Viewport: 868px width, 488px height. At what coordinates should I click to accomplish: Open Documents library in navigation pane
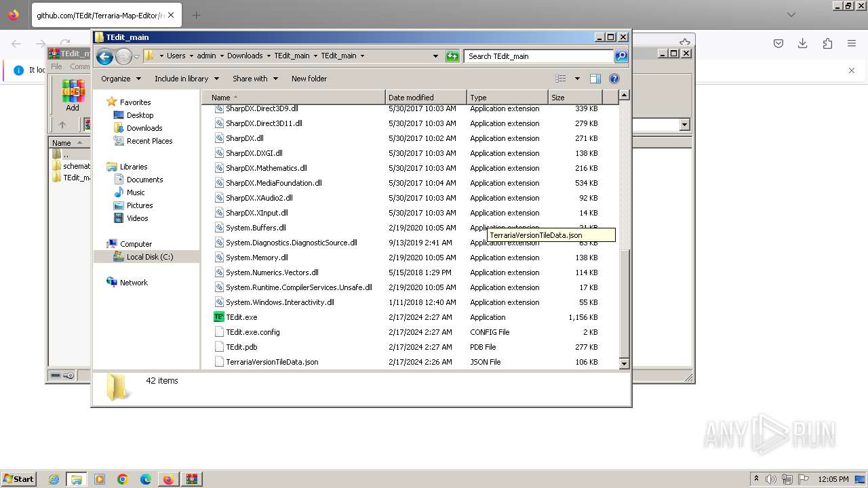[144, 180]
